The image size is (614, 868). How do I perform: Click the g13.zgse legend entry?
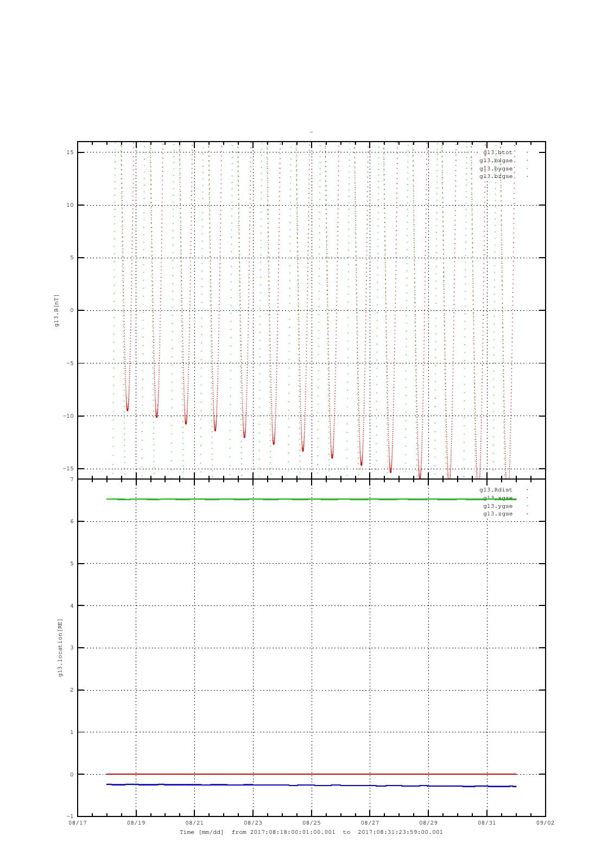(x=498, y=514)
